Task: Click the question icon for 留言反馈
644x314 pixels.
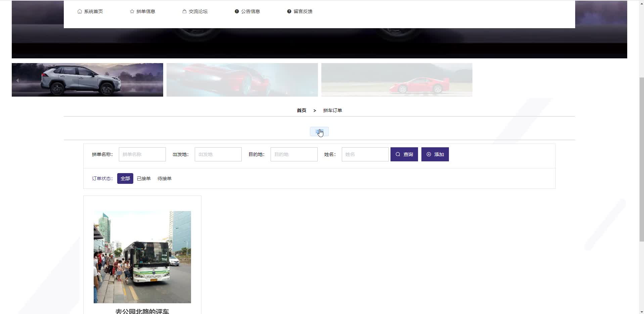Action: (289, 11)
